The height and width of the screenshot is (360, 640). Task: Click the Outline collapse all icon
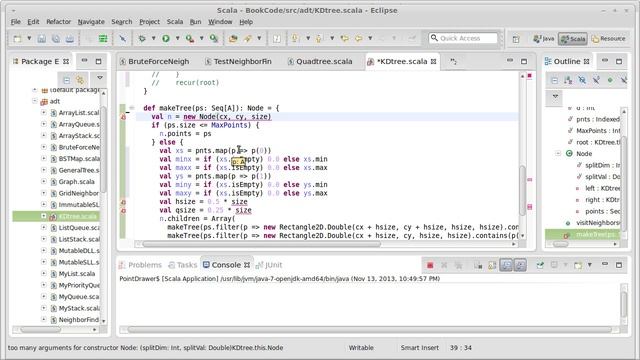pyautogui.click(x=554, y=80)
